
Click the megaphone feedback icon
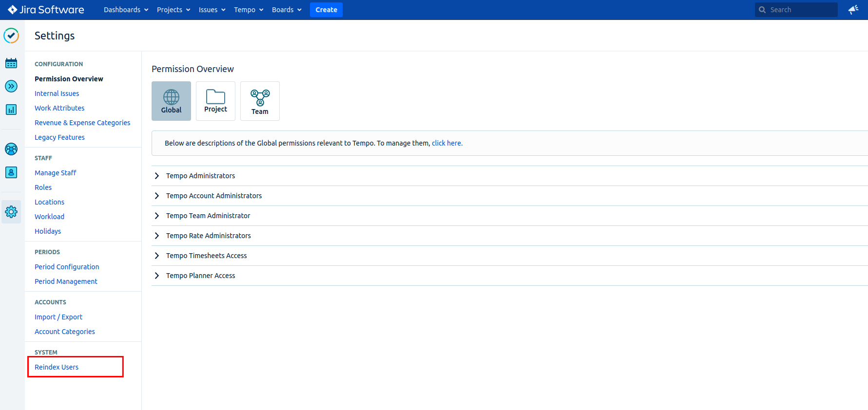853,10
